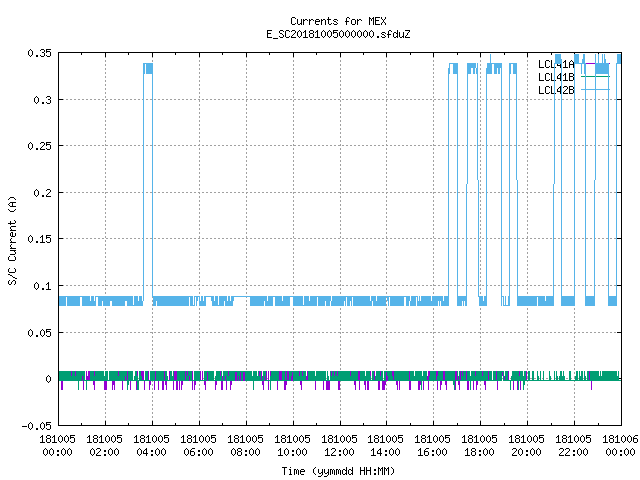The width and height of the screenshot is (640, 480).
Task: Click the 0.35 y-axis tick label
Action: pyautogui.click(x=40, y=53)
